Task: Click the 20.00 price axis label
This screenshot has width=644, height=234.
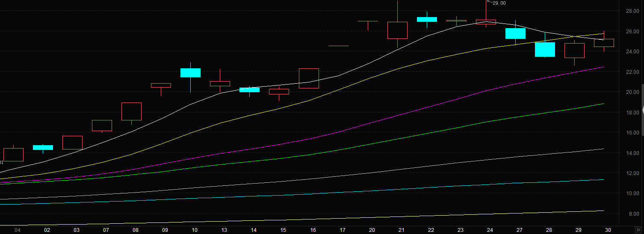Action: point(632,92)
